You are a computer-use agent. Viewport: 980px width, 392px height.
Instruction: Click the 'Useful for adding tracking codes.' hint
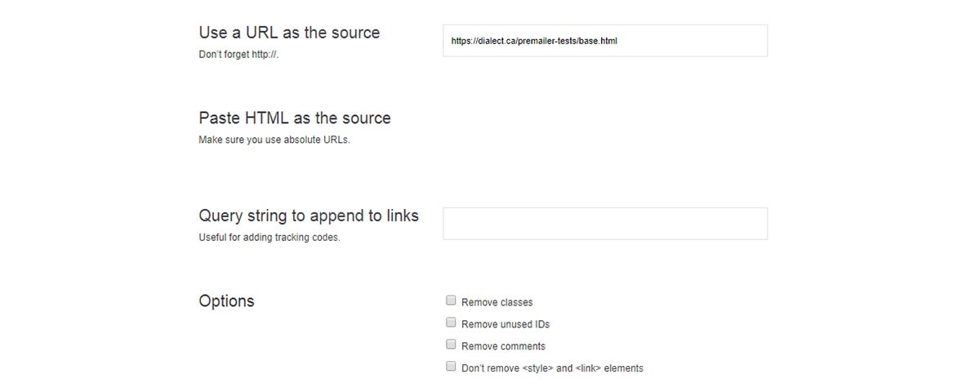269,238
